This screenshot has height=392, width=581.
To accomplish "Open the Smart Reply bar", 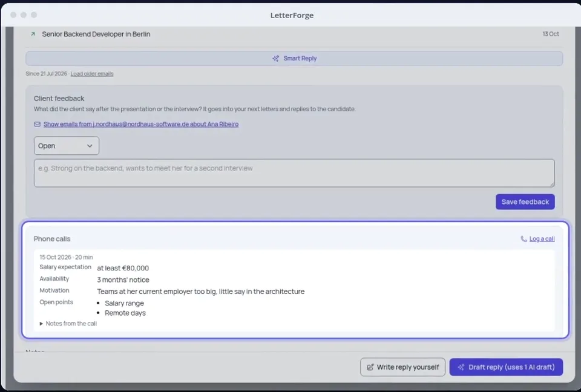I will click(x=294, y=59).
